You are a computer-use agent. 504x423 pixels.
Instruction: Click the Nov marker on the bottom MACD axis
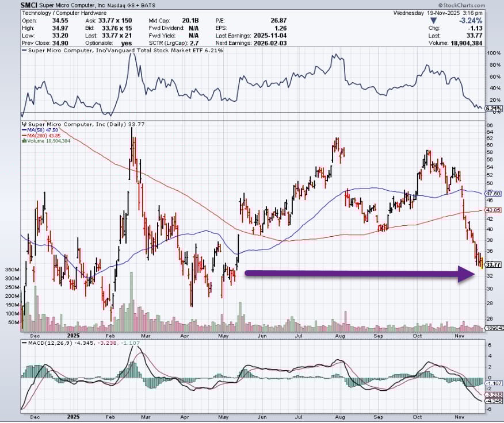460,417
